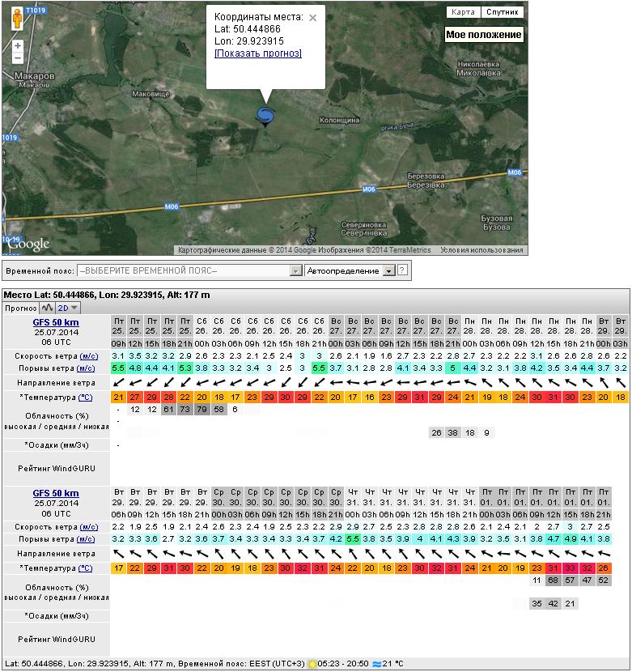Open the Google logo on the map

29,244
